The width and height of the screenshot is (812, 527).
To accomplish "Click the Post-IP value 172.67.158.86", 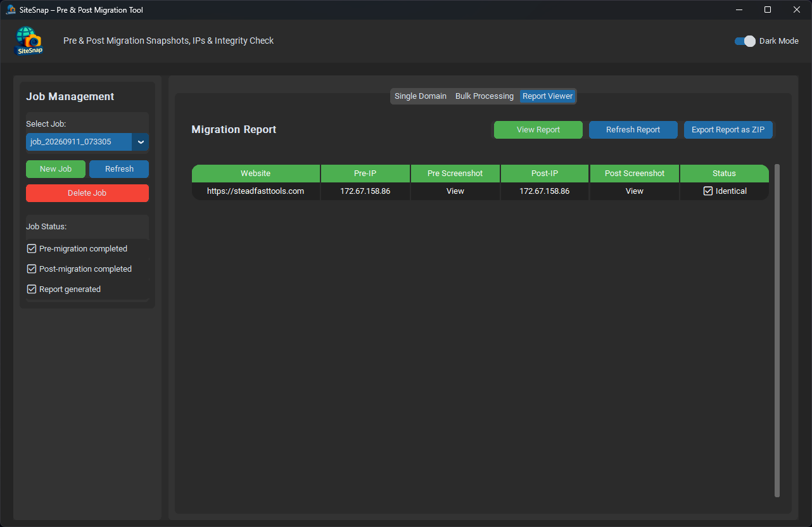I will point(545,191).
